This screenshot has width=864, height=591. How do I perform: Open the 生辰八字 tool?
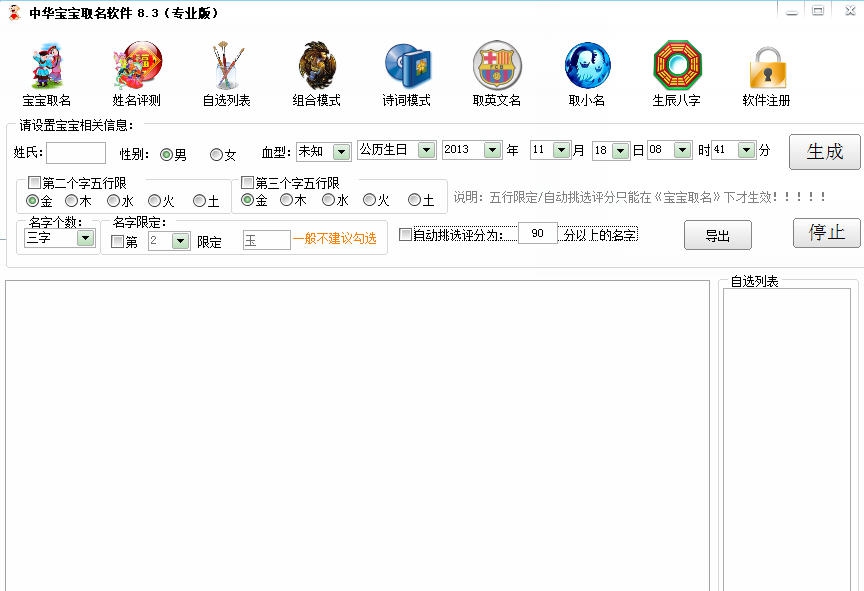676,70
